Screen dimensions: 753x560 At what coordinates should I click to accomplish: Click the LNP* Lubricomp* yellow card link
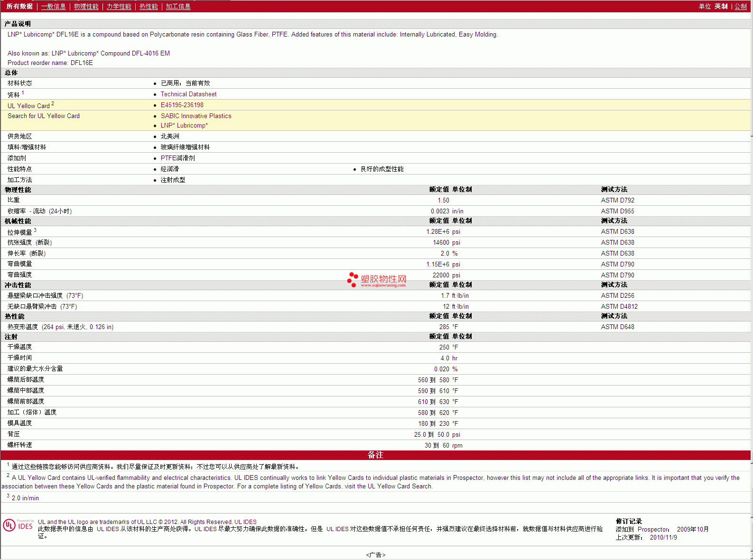(184, 126)
